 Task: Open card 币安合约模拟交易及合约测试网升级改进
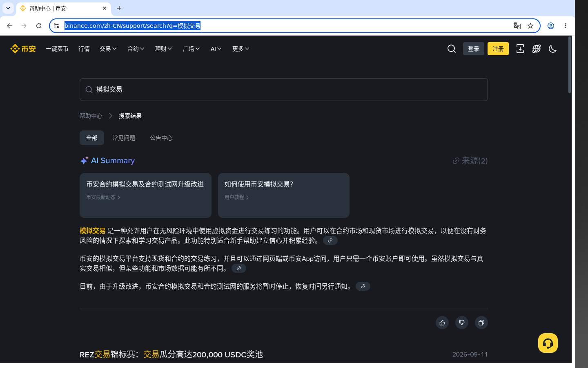click(145, 195)
